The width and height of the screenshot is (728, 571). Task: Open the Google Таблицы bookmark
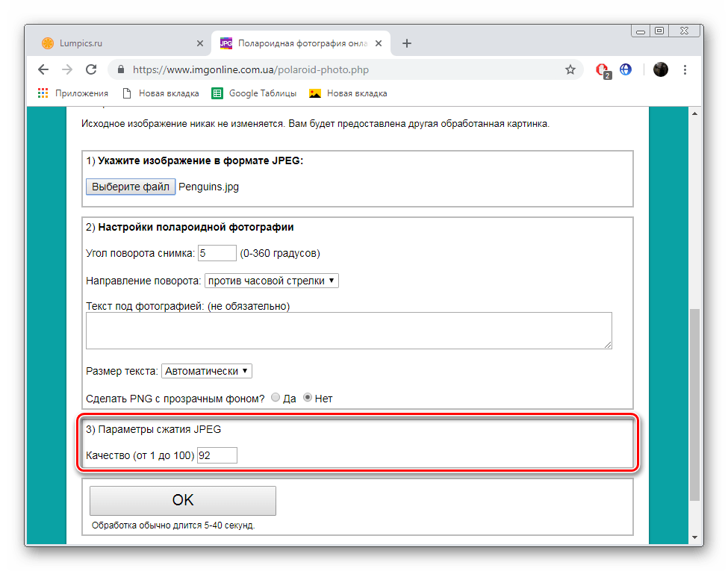(x=254, y=93)
